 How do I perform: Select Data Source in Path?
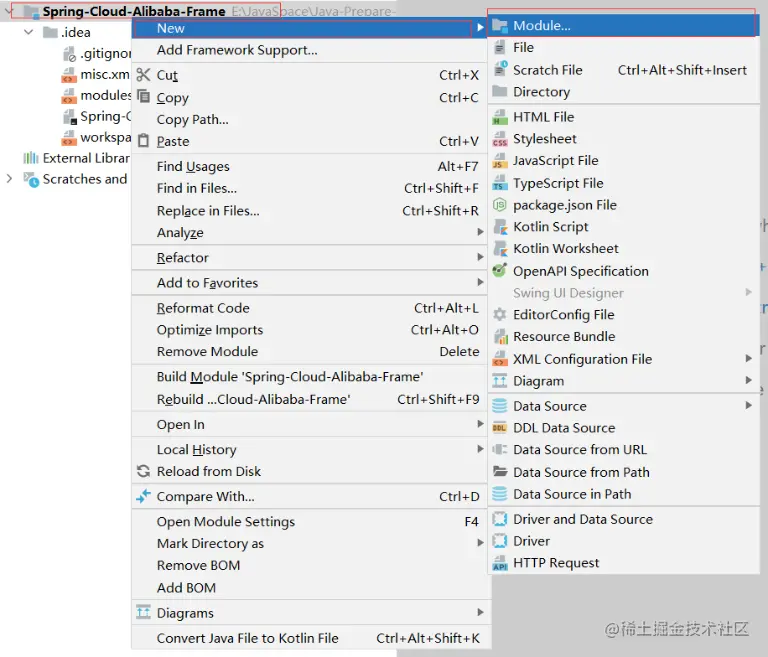pos(624,494)
